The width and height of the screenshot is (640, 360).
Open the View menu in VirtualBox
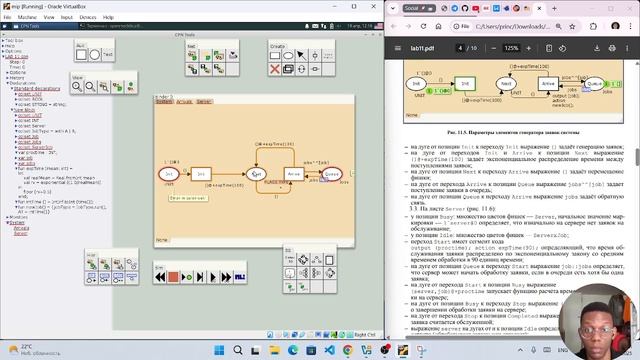[x=49, y=17]
